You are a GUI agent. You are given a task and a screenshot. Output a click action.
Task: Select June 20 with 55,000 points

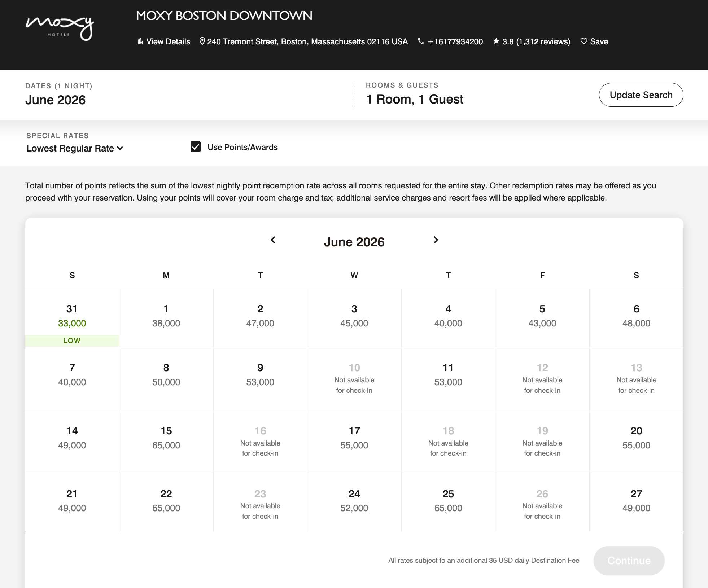coord(636,438)
